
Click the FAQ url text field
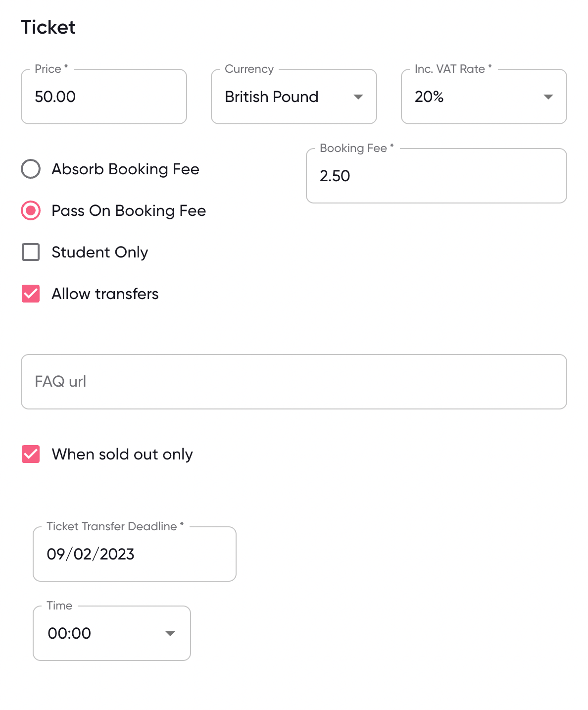294,382
